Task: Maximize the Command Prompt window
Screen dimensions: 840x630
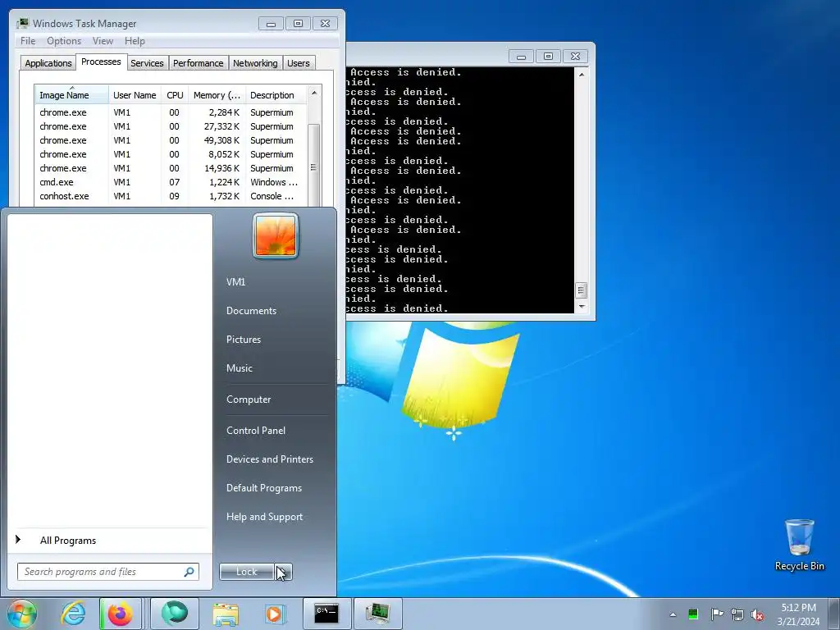Action: coord(548,57)
